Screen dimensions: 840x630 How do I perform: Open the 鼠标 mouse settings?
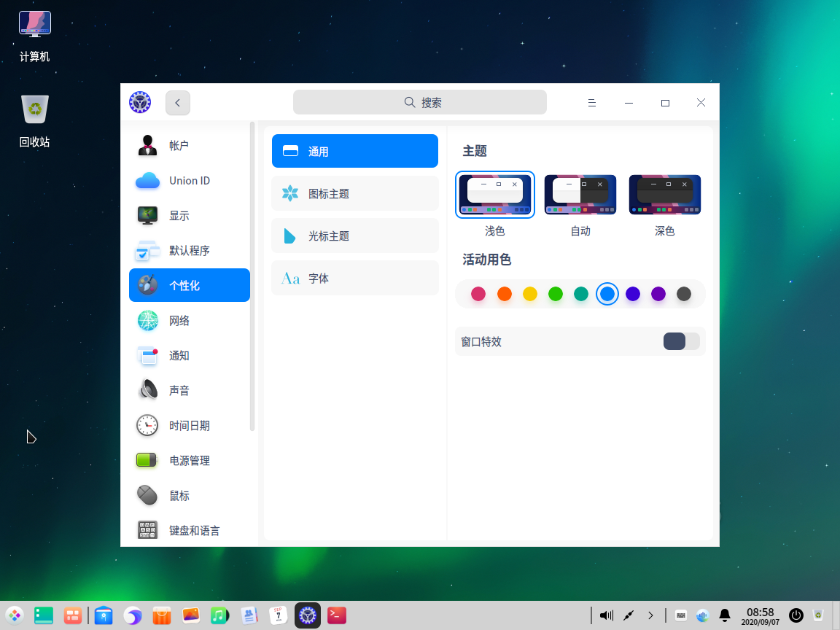click(189, 496)
